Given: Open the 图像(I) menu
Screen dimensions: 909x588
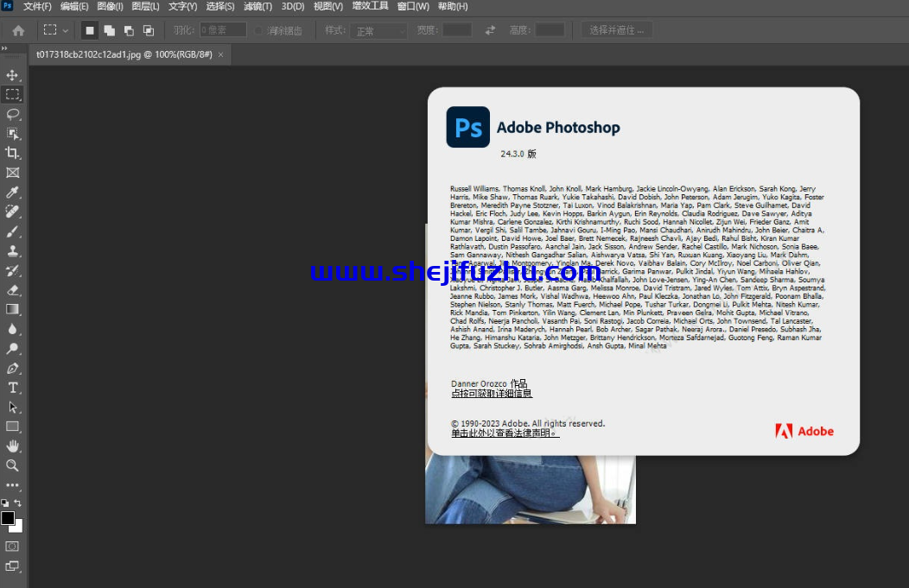Looking at the screenshot, I should [110, 6].
